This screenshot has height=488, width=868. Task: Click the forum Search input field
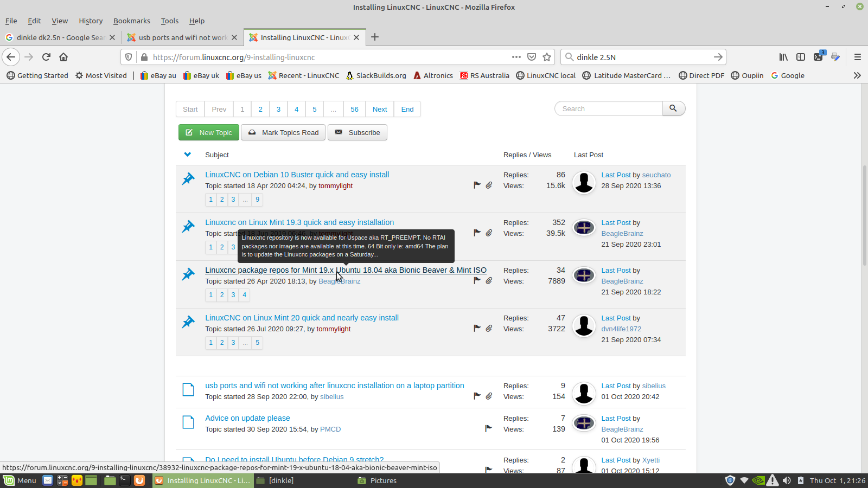click(609, 108)
